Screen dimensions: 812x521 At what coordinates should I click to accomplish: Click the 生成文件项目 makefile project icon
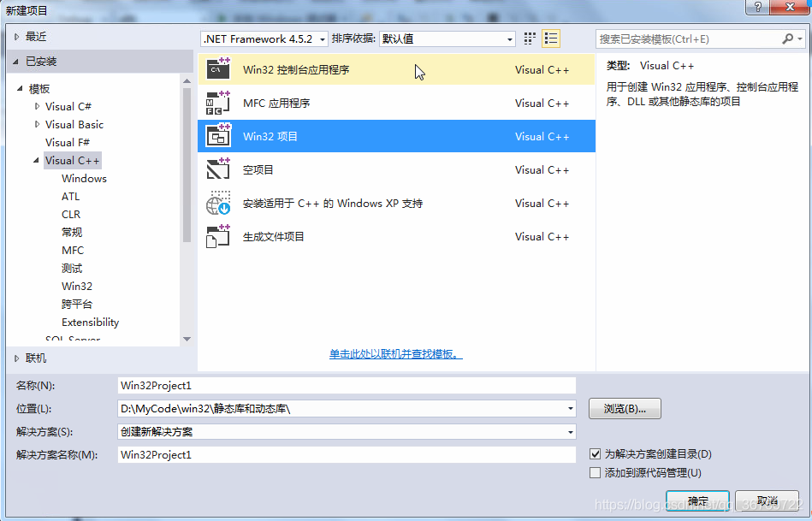coord(218,236)
